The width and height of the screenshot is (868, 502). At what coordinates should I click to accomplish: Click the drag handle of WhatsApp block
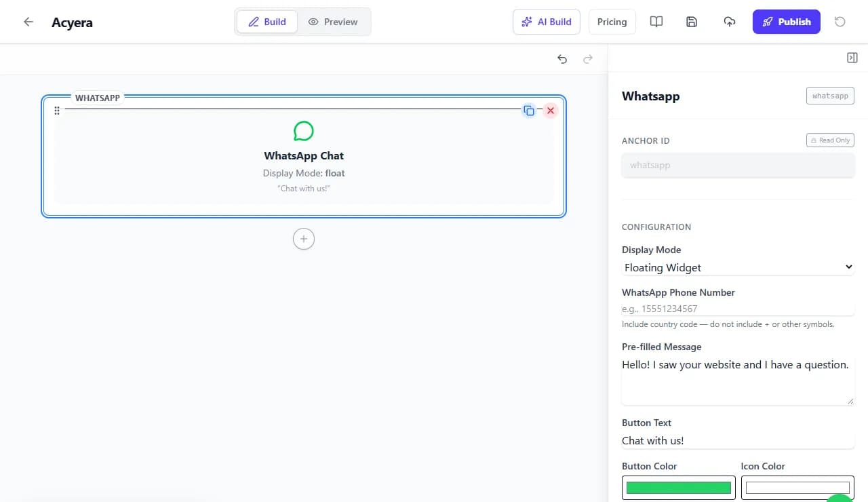(57, 111)
